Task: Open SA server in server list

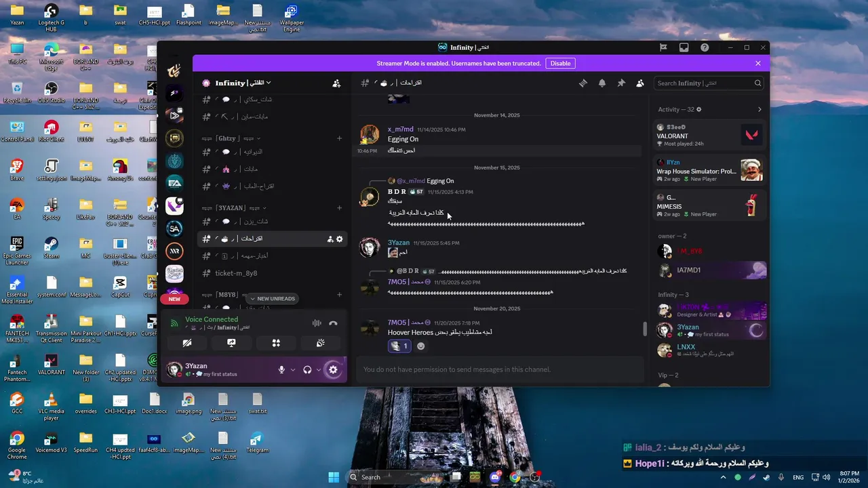Action: [174, 228]
